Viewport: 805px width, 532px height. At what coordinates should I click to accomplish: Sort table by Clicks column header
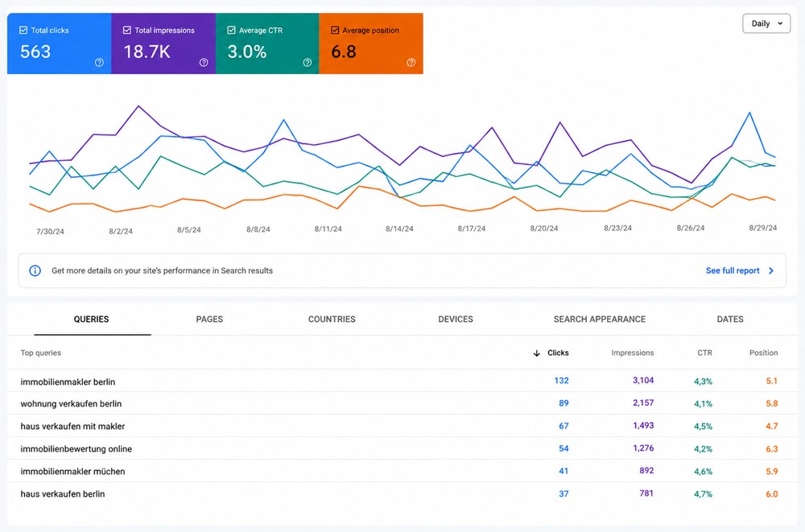click(x=558, y=353)
